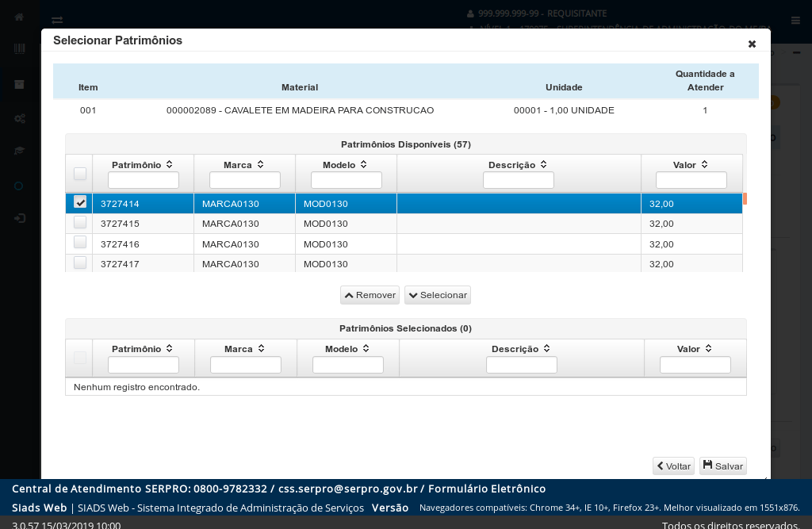812x529 pixels.
Task: Check patrimônio 3727417 checkbox
Action: coord(80,263)
